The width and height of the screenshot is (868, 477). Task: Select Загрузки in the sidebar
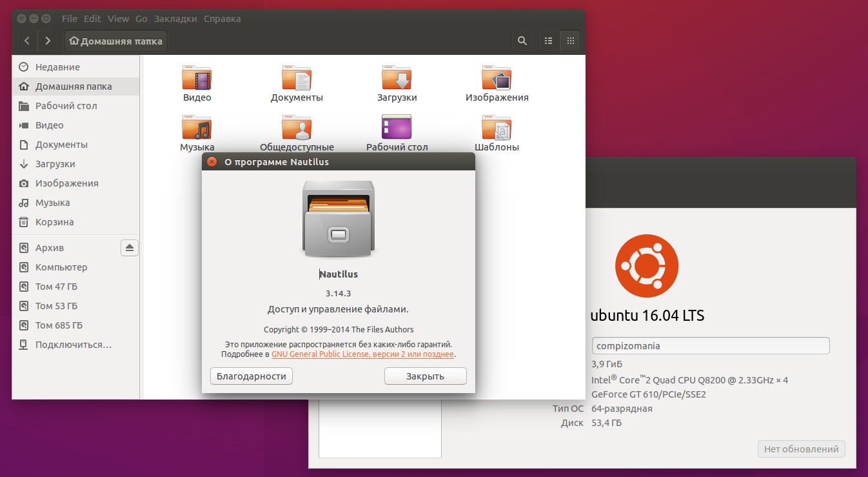pyautogui.click(x=75, y=164)
